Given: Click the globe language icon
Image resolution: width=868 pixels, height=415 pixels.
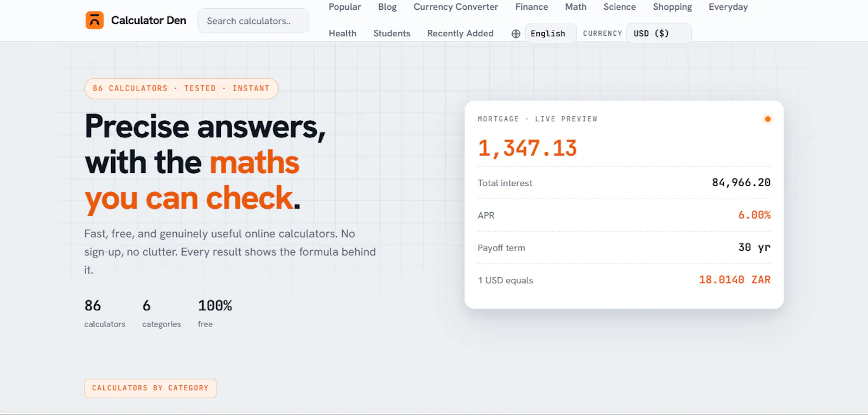Looking at the screenshot, I should (x=516, y=34).
